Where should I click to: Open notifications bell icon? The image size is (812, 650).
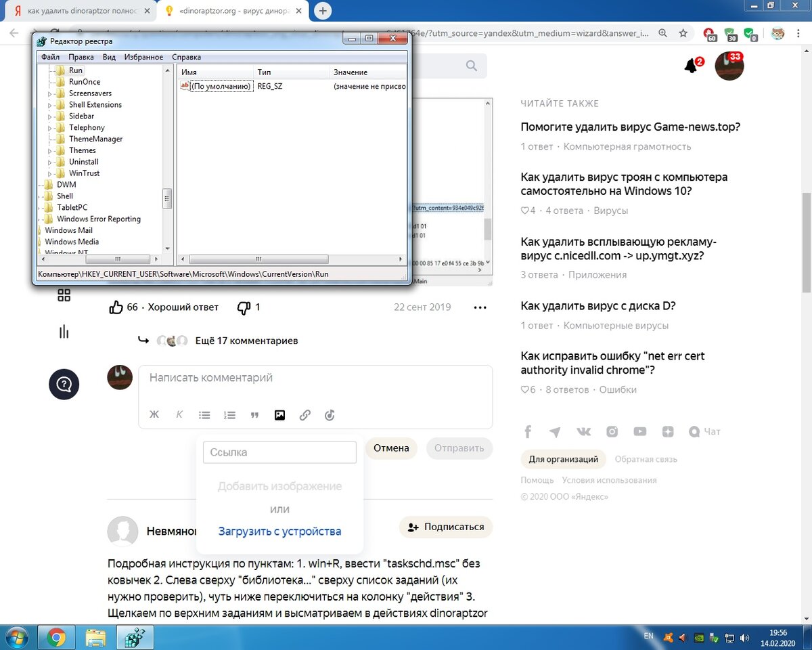coord(692,66)
